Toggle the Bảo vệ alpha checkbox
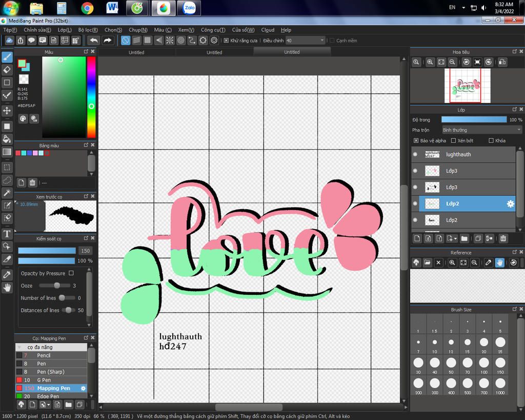Screen dimensions: 525x420 (x=416, y=141)
